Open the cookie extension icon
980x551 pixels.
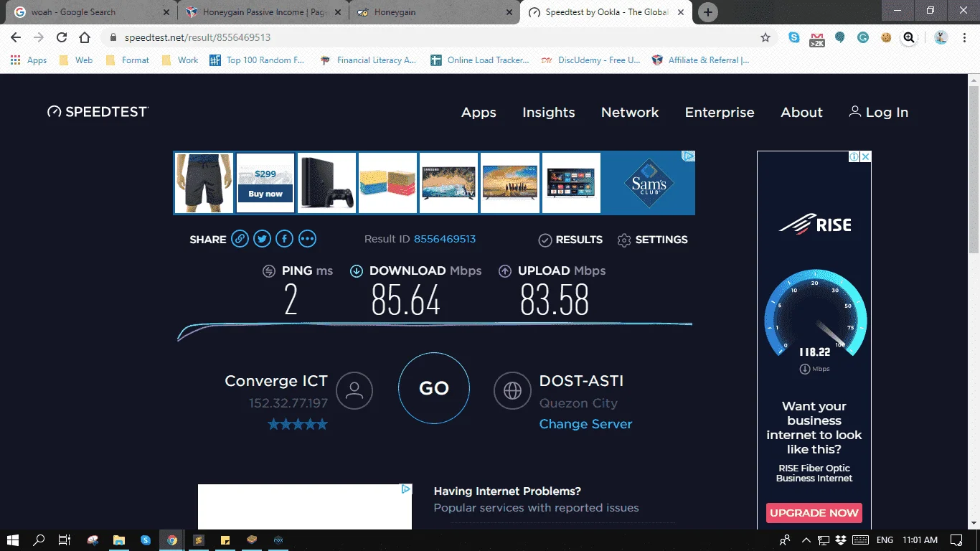(886, 37)
